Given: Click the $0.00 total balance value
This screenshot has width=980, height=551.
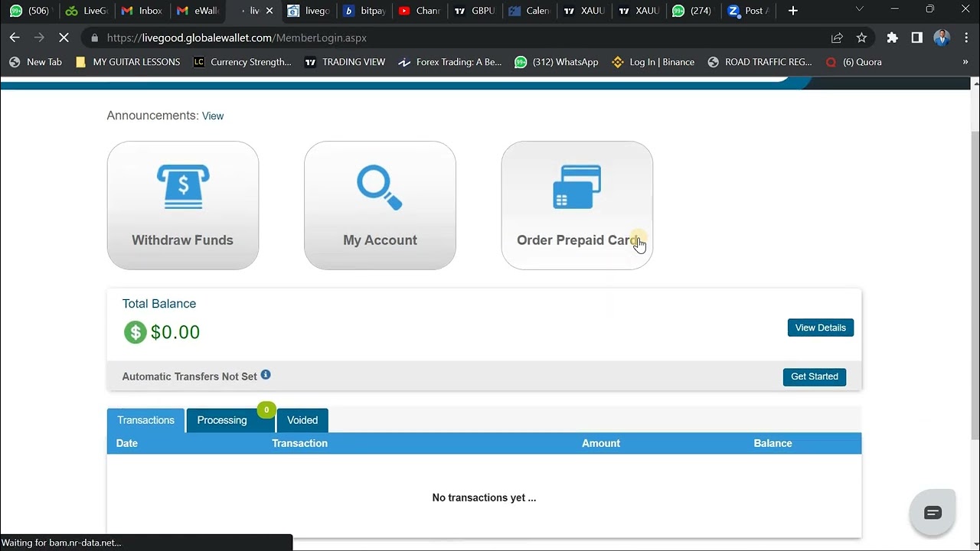Looking at the screenshot, I should [x=175, y=332].
